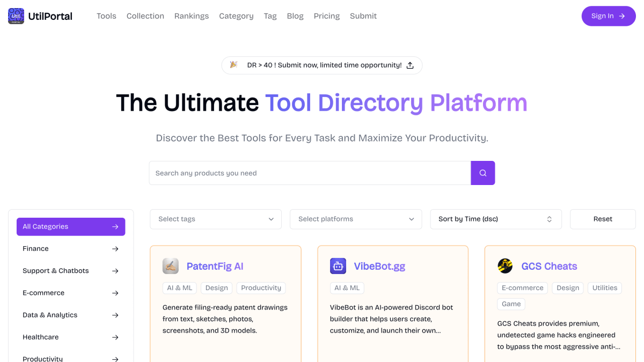644x362 pixels.
Task: Open the GCS Cheats title link
Action: (549, 266)
